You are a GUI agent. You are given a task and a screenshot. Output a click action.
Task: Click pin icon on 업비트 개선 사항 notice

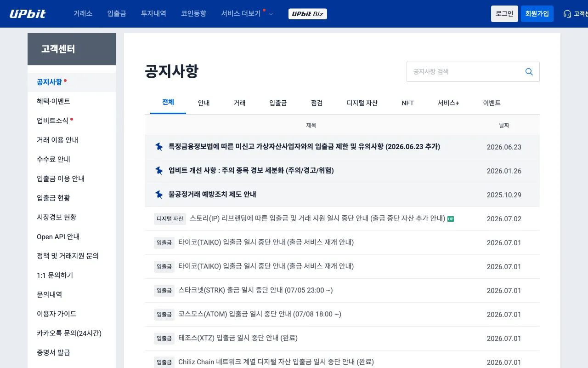tap(159, 171)
